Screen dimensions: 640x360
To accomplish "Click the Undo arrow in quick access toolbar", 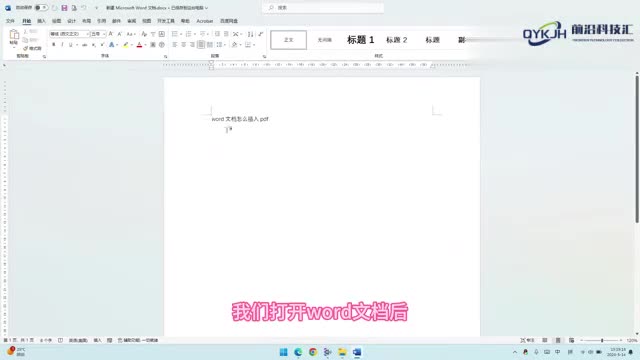I will 84,8.
